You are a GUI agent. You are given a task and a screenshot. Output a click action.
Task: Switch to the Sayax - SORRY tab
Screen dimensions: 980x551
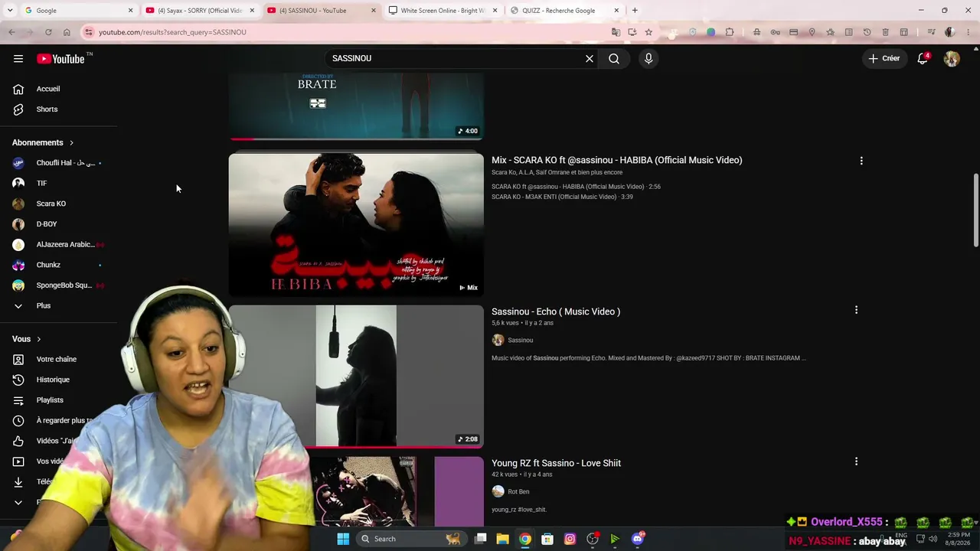click(199, 11)
